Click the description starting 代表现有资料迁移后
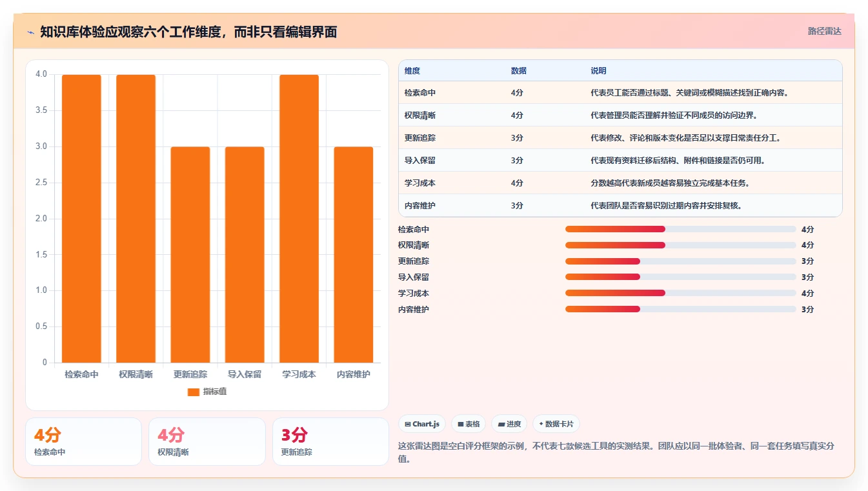Image resolution: width=868 pixels, height=491 pixels. pos(678,161)
